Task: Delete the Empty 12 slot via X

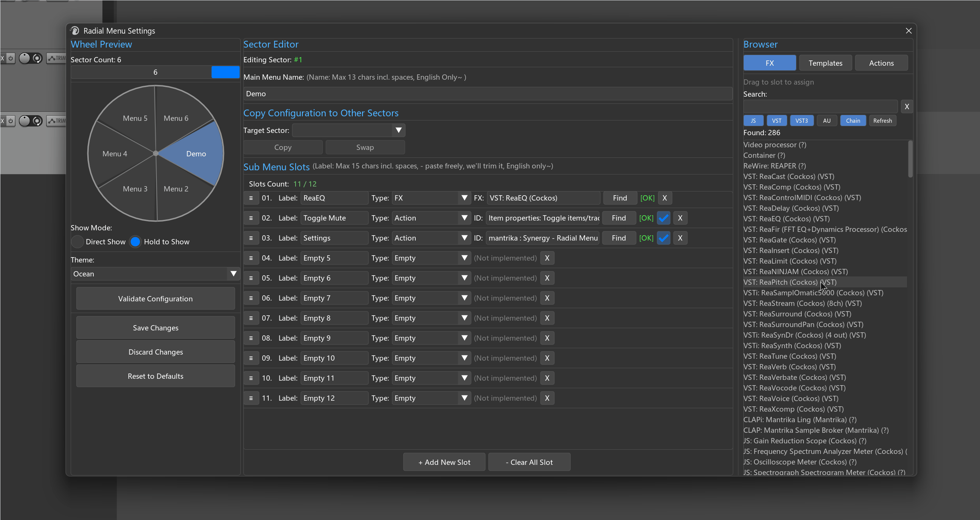Action: click(547, 398)
